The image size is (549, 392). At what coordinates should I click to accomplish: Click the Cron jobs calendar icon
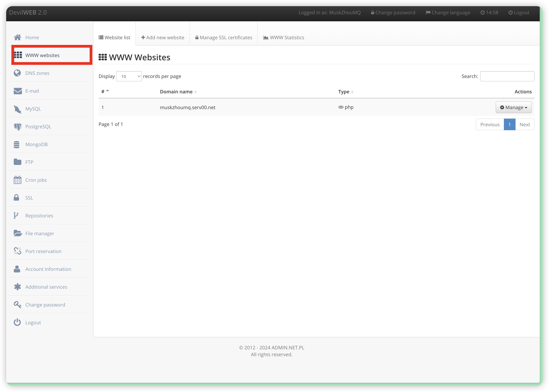(17, 180)
